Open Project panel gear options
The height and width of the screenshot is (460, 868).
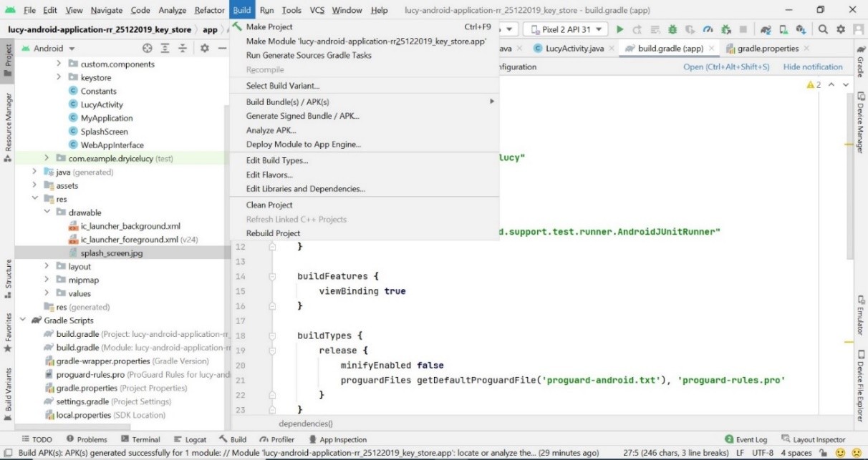204,49
